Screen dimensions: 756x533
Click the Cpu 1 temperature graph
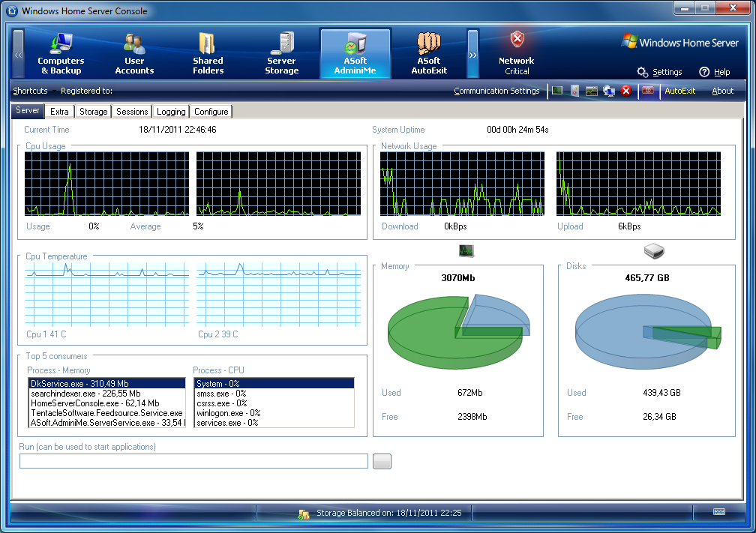click(x=107, y=295)
